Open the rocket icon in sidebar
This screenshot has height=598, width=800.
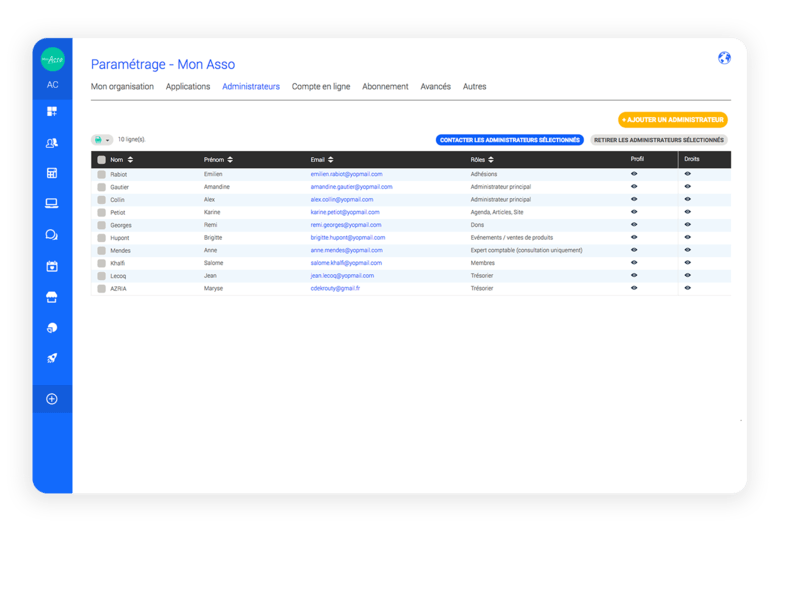pos(52,358)
